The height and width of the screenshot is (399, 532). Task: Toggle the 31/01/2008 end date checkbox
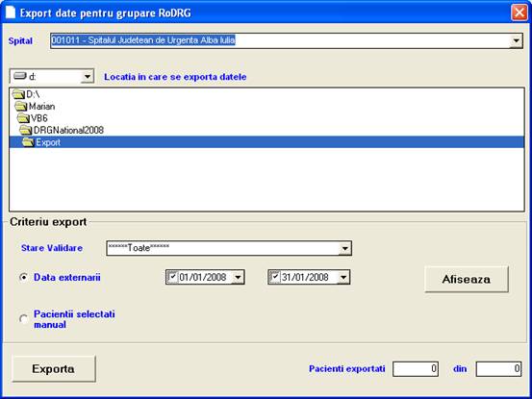[x=275, y=277]
